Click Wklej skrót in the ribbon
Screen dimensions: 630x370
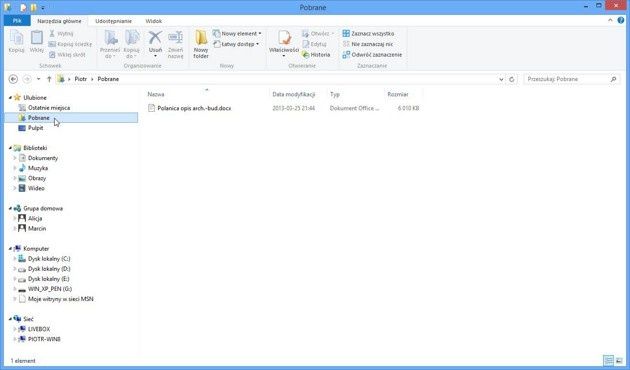(67, 55)
